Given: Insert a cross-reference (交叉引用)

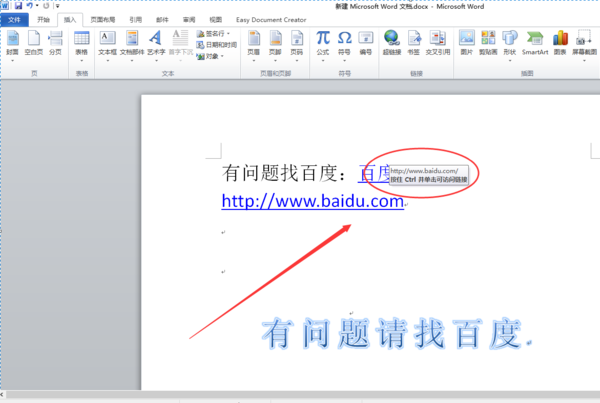Looking at the screenshot, I should [438, 43].
